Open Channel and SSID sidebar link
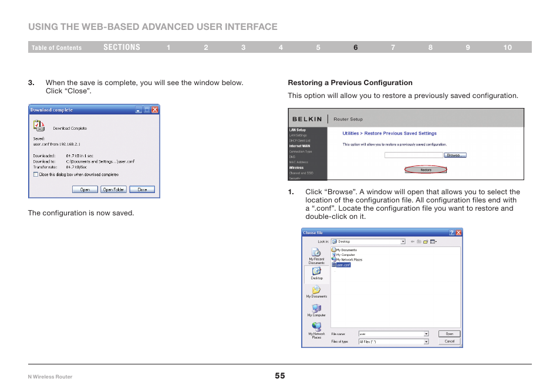This screenshot has width=560, height=392. pyautogui.click(x=301, y=173)
